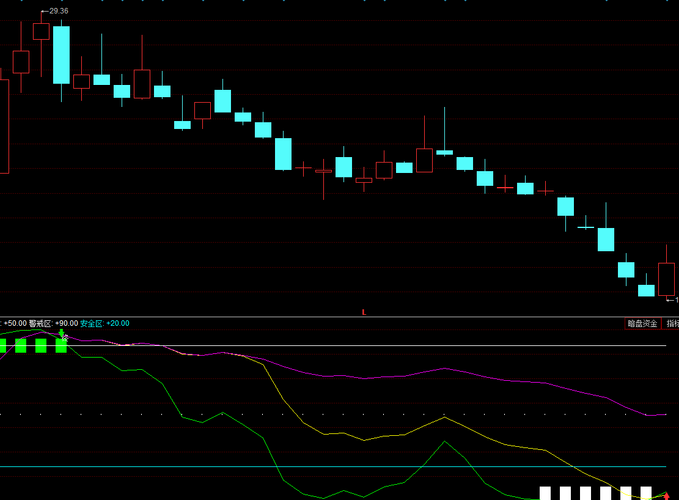Click the red L marker below the candles
679x500 pixels.
pyautogui.click(x=363, y=312)
